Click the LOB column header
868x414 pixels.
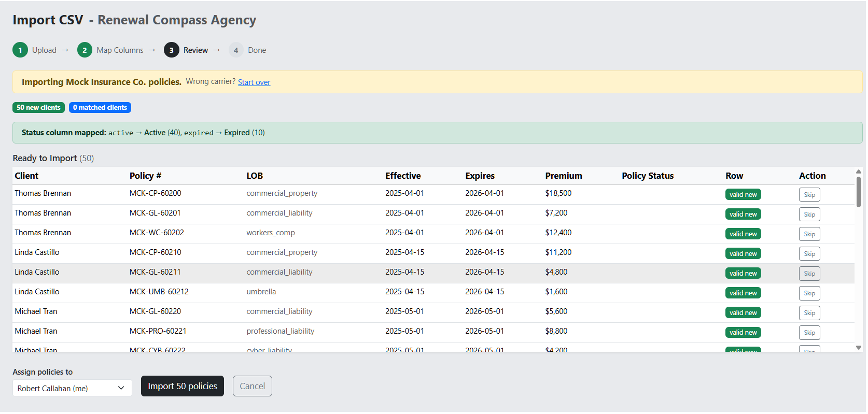[x=255, y=176]
